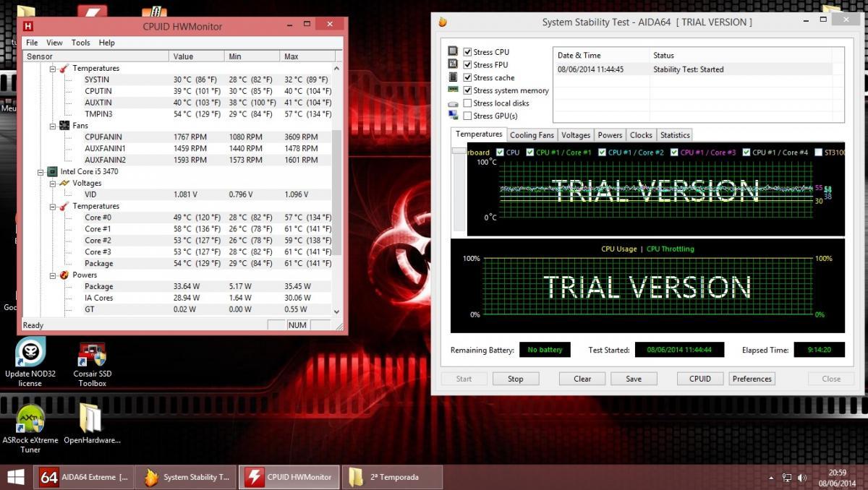Switch to the Statistics tab
Viewport: 868px width, 490px height.
click(x=675, y=135)
